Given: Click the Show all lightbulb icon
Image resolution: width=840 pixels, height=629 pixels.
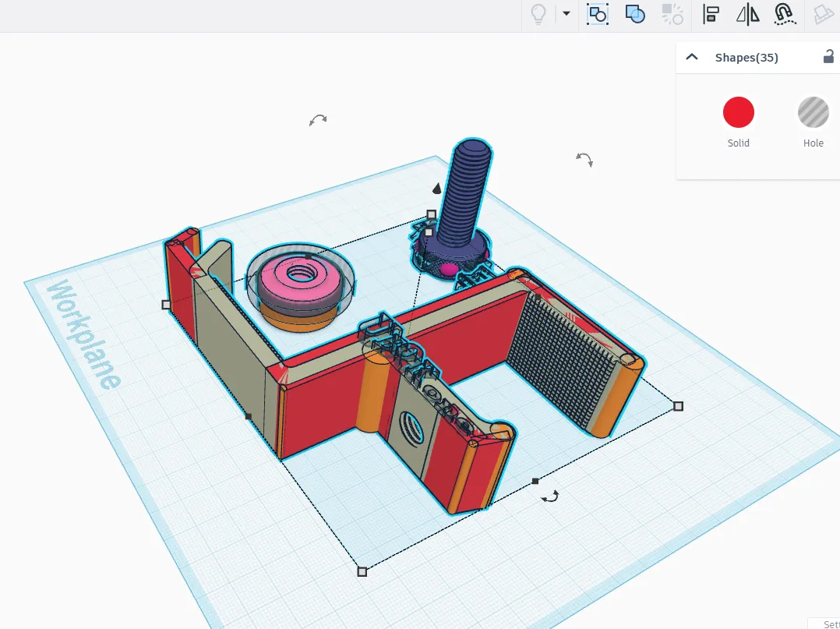Looking at the screenshot, I should pyautogui.click(x=538, y=14).
